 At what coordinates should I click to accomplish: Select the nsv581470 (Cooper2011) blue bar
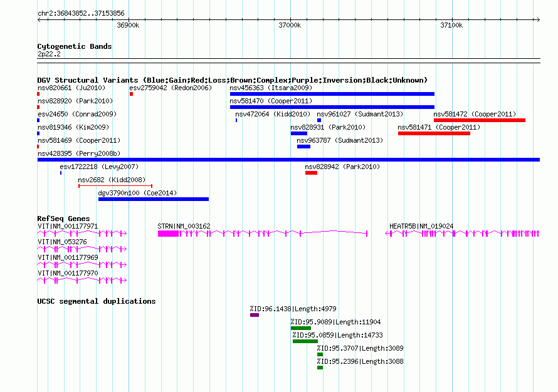pyautogui.click(x=332, y=107)
